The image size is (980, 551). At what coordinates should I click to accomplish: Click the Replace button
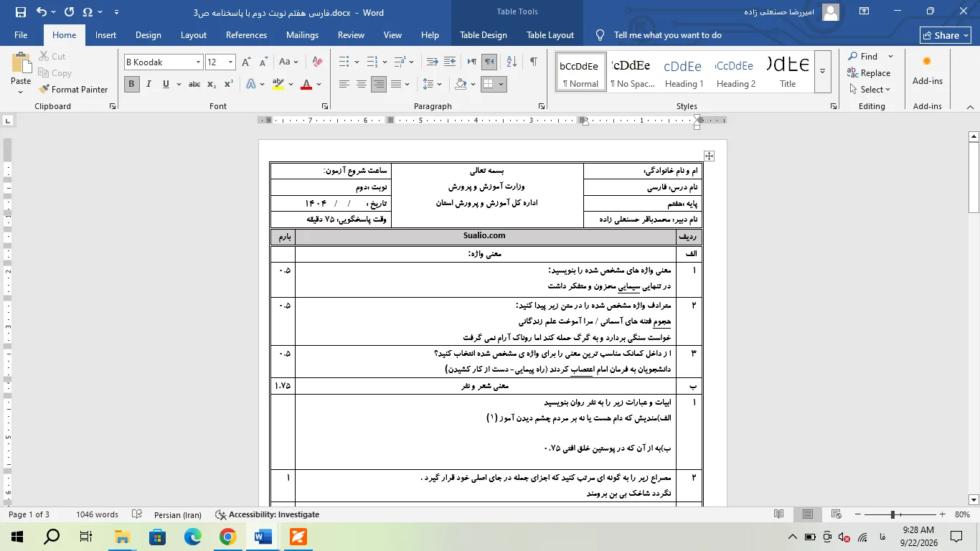(869, 73)
